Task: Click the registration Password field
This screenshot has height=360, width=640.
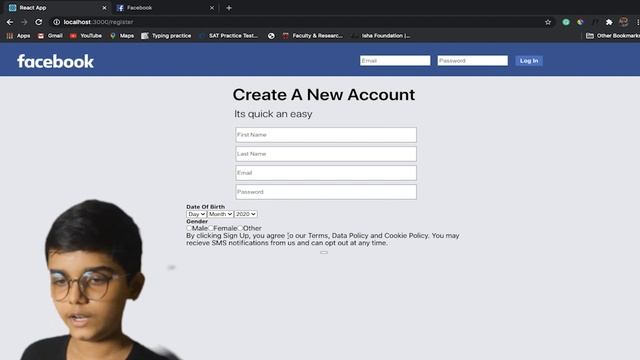Action: 326,192
